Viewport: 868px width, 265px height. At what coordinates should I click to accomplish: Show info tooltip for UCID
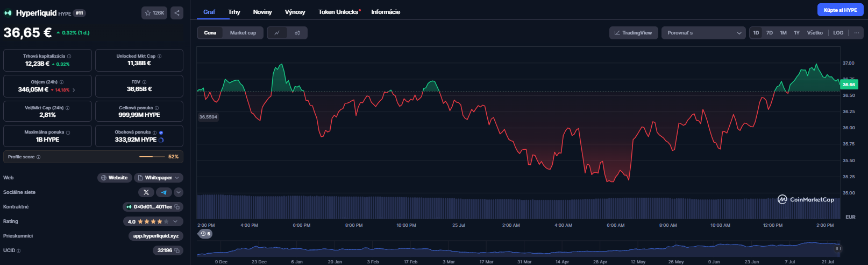(x=18, y=250)
